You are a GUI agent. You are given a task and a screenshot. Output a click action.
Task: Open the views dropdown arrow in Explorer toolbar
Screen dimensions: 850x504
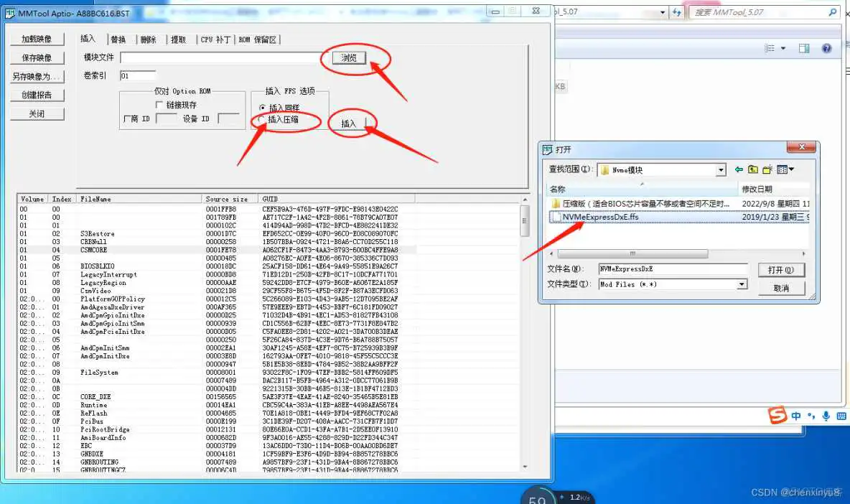tap(783, 47)
